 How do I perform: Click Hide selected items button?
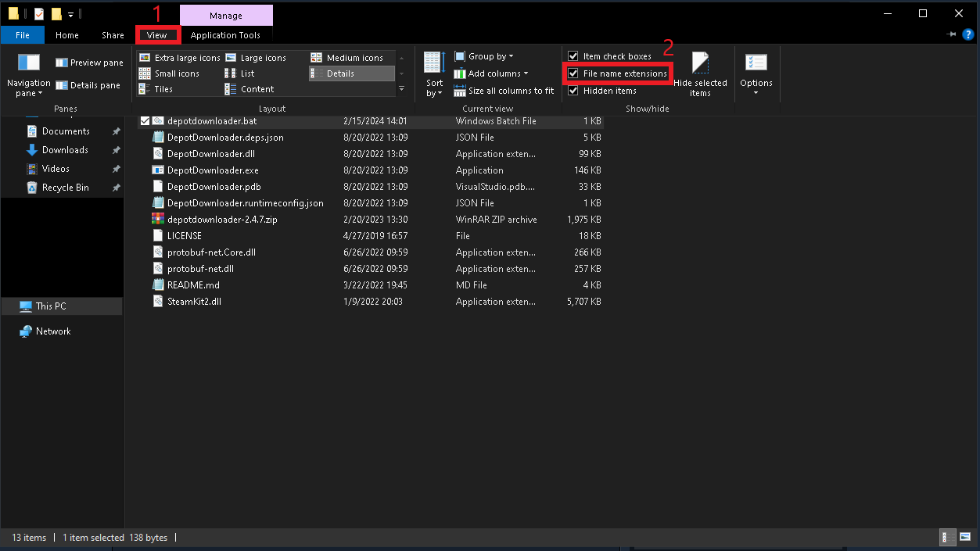(700, 75)
